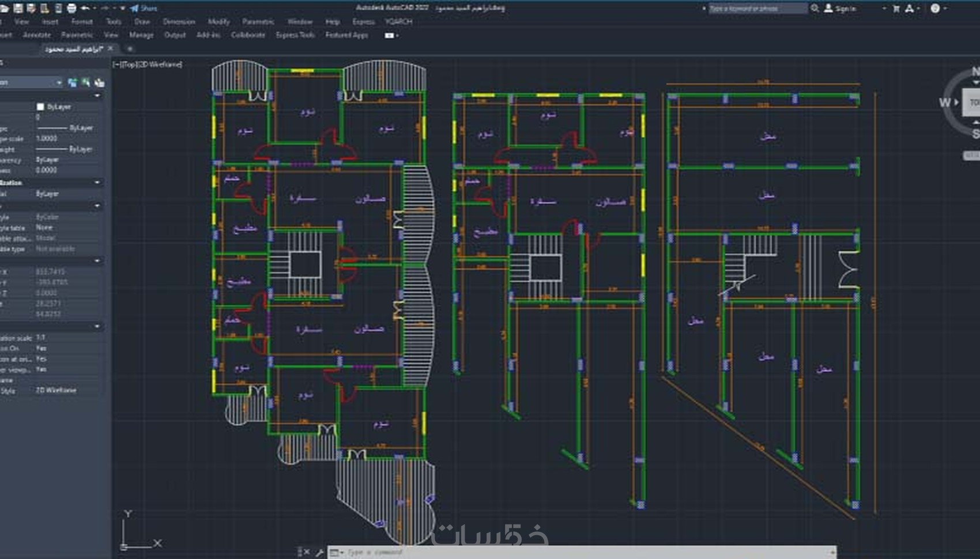Click the Redo arrow icon

[x=105, y=8]
